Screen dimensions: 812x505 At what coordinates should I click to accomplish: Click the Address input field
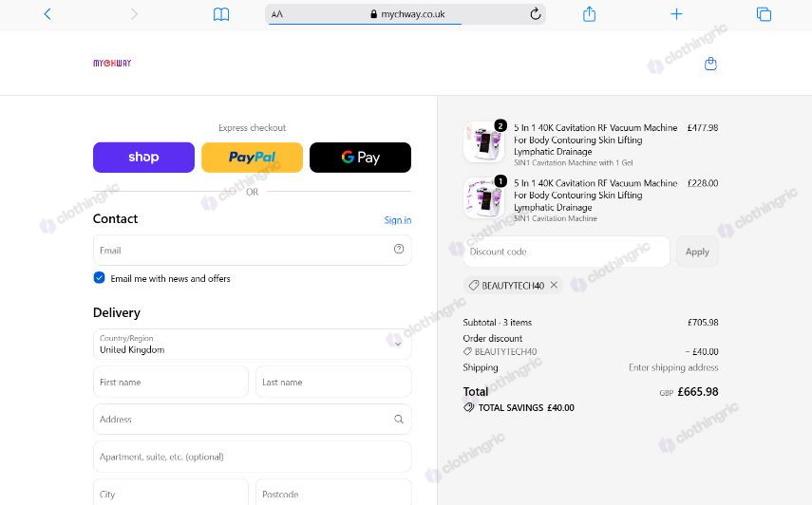coord(253,420)
